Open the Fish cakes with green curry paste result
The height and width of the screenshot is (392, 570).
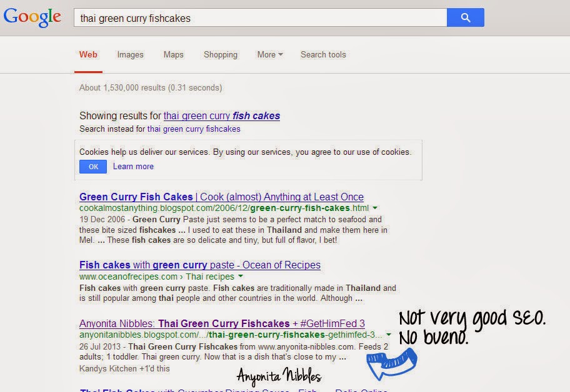[199, 265]
